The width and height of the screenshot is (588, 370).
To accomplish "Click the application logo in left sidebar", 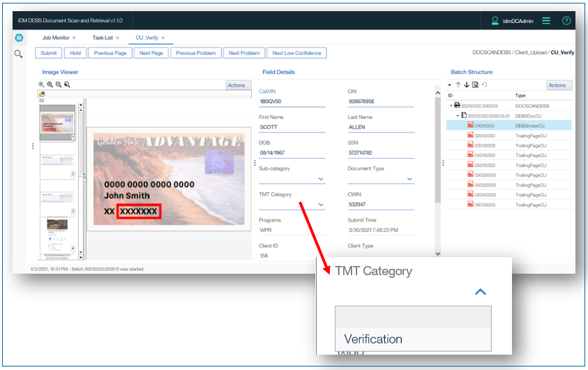I will coord(19,38).
